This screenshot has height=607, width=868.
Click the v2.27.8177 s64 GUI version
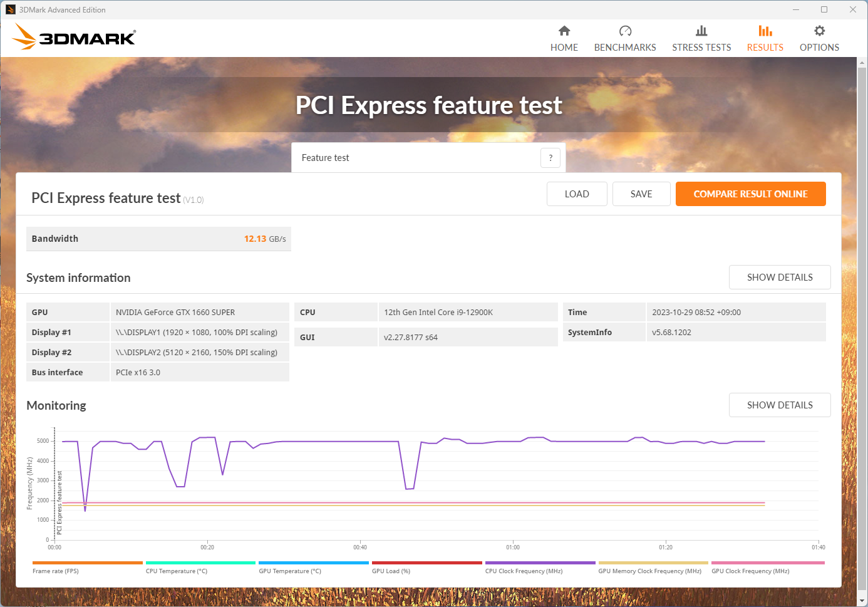(411, 337)
